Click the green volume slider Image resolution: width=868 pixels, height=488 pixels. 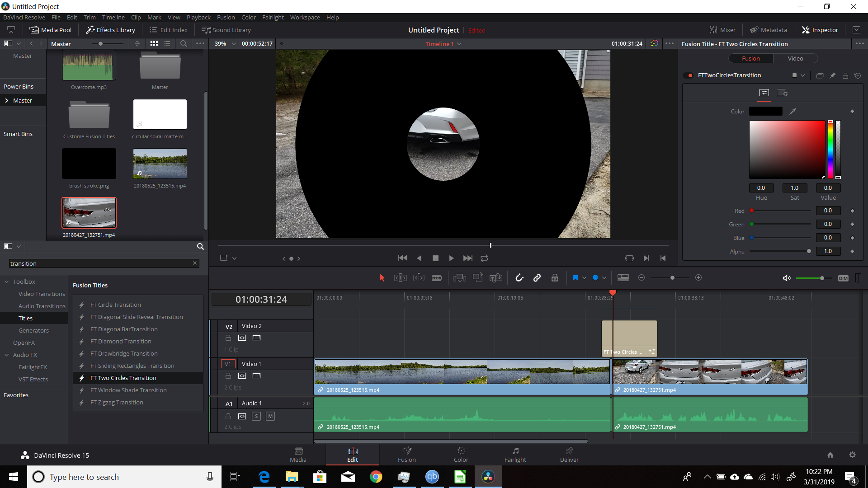coord(813,278)
